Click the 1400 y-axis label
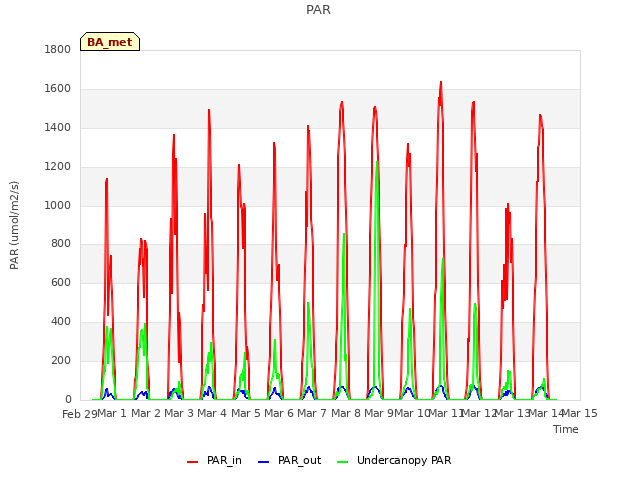The image size is (640, 480). click(x=58, y=128)
